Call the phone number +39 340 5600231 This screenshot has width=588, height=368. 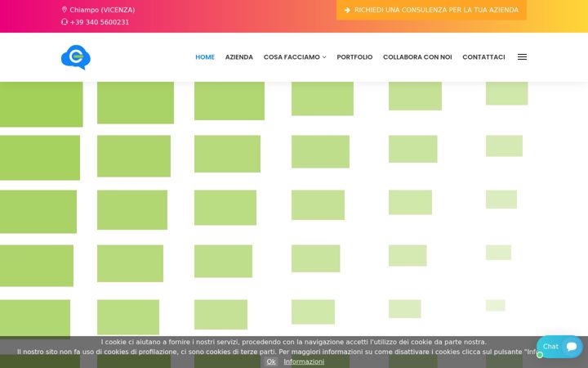(x=100, y=22)
